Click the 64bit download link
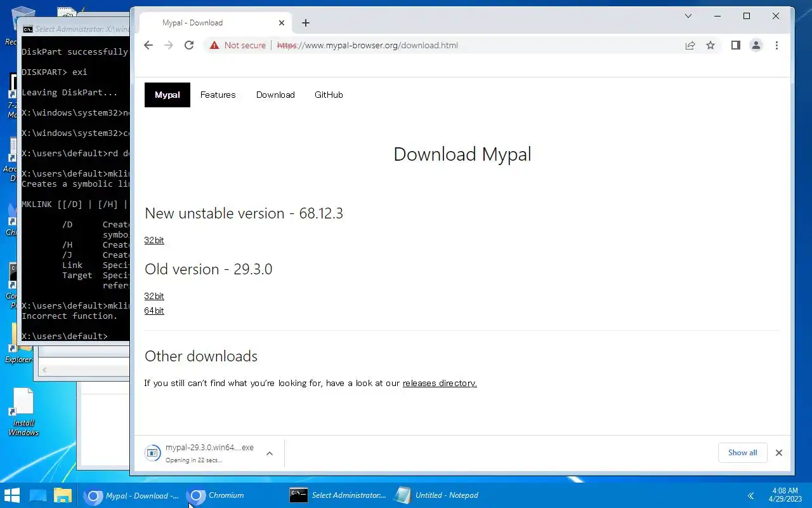The height and width of the screenshot is (508, 812). pos(154,311)
